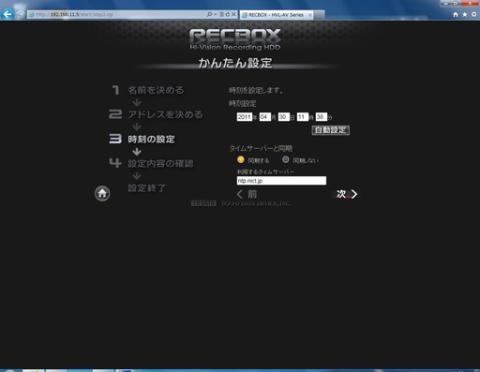Click the year field showing 2011
The image size is (480, 372).
tap(244, 117)
